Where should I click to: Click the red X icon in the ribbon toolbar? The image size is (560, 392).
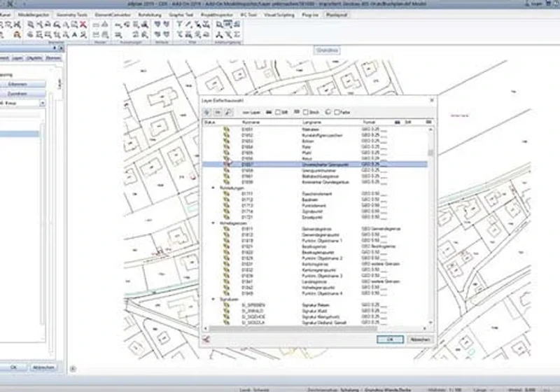coord(83,24)
